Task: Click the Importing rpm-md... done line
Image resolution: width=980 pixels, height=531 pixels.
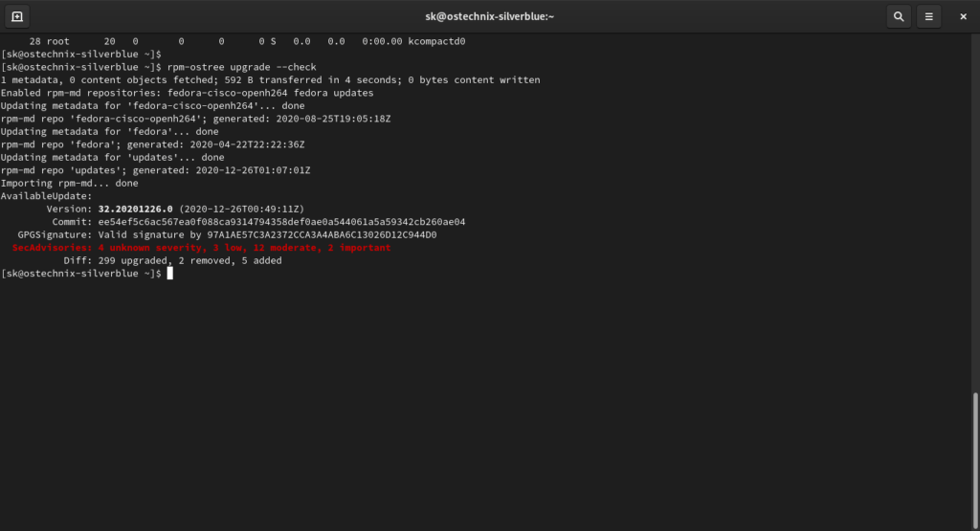Action: point(69,183)
